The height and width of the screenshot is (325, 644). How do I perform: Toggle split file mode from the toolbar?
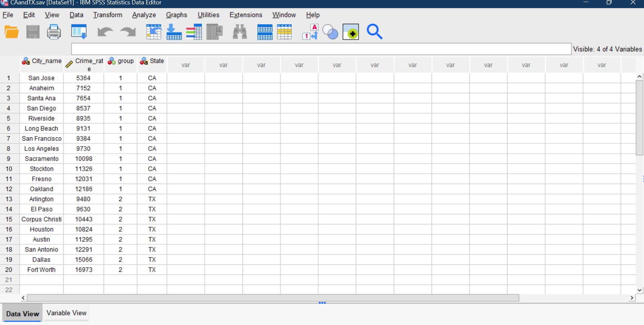(265, 32)
